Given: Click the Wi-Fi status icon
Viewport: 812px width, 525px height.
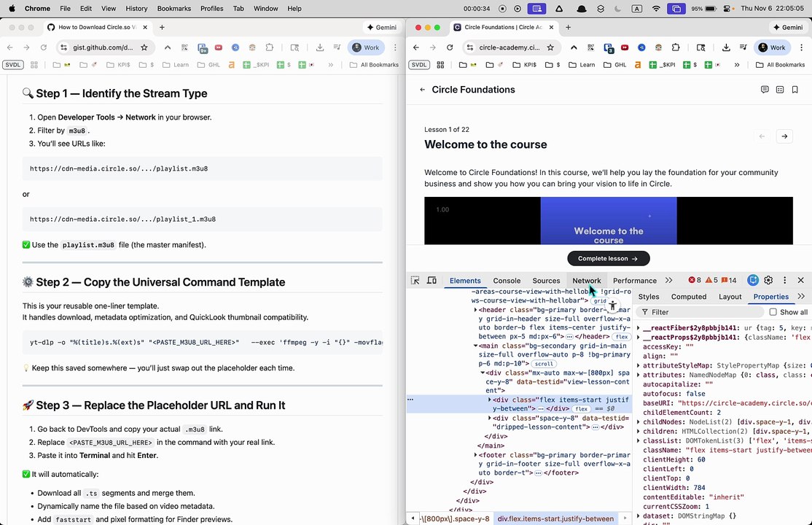Looking at the screenshot, I should point(656,8).
